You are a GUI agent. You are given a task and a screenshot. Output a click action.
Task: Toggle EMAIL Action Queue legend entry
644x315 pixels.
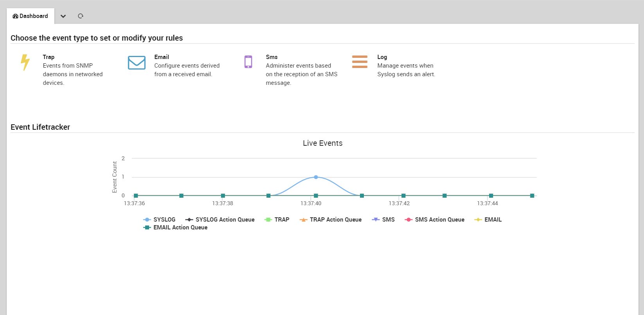tap(175, 227)
